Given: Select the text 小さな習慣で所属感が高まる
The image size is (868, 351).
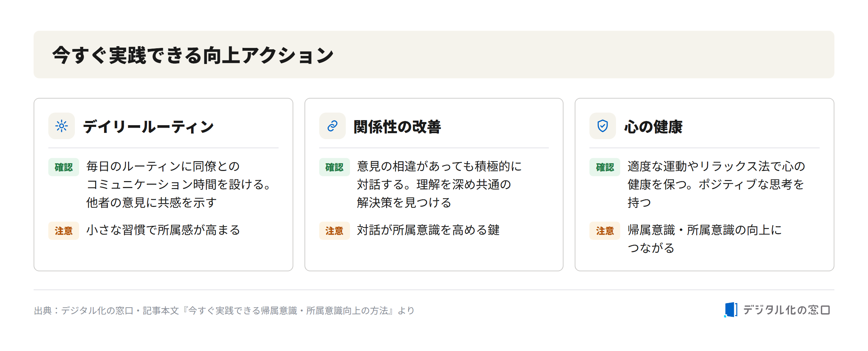Looking at the screenshot, I should [163, 230].
